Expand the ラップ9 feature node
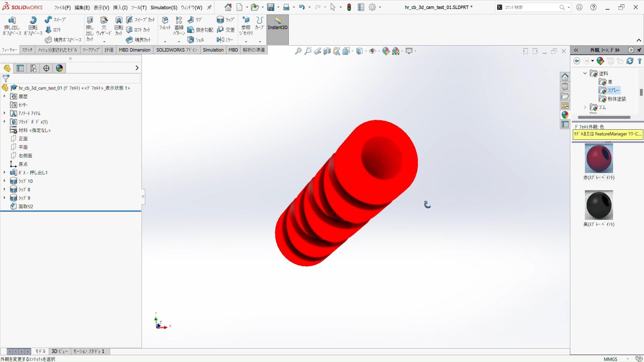This screenshot has width=644, height=362. [4, 198]
